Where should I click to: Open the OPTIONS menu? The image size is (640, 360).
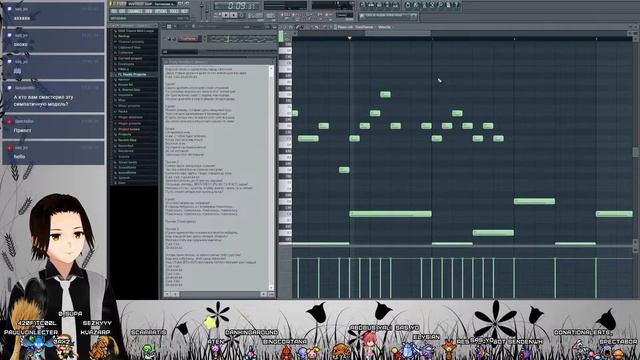tap(161, 11)
